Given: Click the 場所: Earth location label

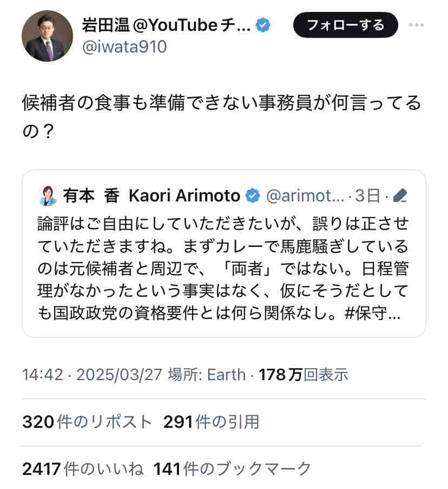Looking at the screenshot, I should 207,374.
